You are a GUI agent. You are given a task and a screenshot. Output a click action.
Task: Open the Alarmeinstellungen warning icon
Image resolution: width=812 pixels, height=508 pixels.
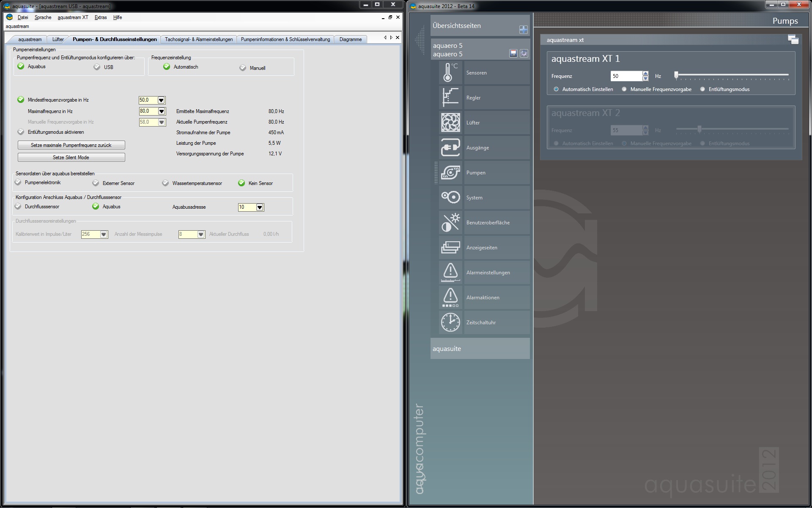(x=450, y=273)
